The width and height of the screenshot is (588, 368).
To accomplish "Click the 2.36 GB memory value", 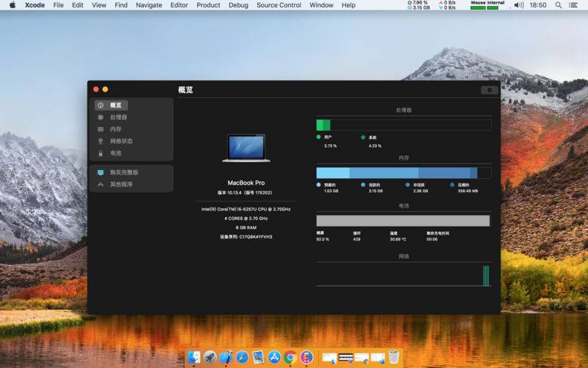I will pyautogui.click(x=420, y=191).
